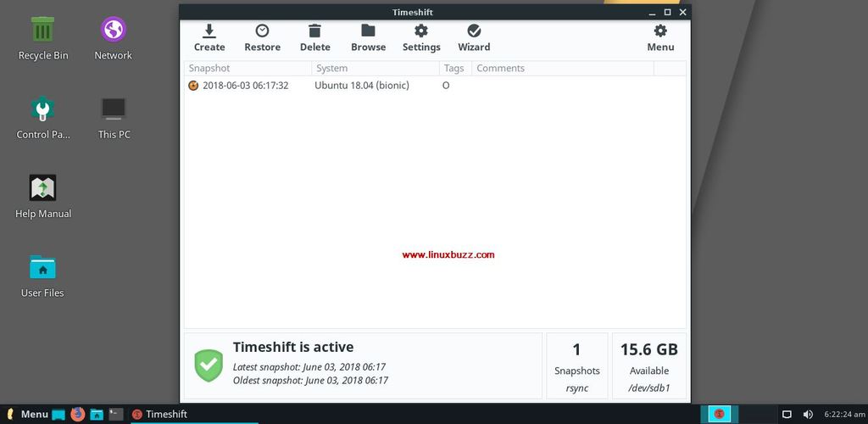868x424 pixels.
Task: Open the Timeshift Menu gear
Action: pyautogui.click(x=660, y=38)
